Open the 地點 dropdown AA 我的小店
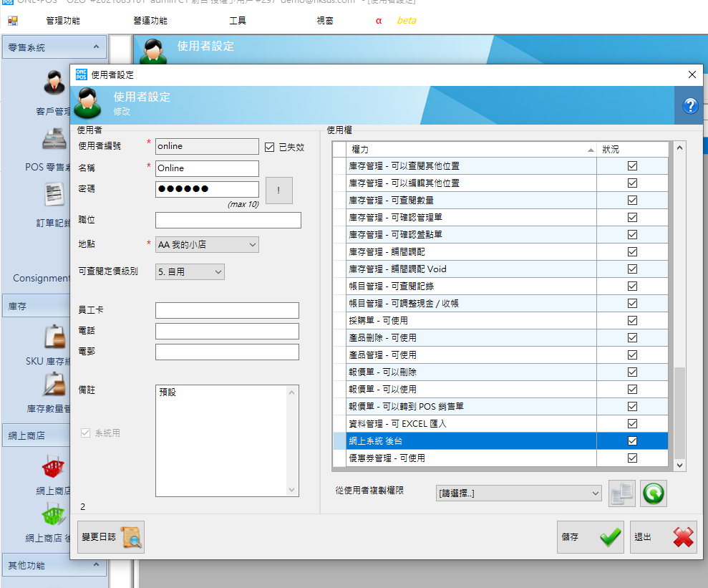 coord(207,245)
